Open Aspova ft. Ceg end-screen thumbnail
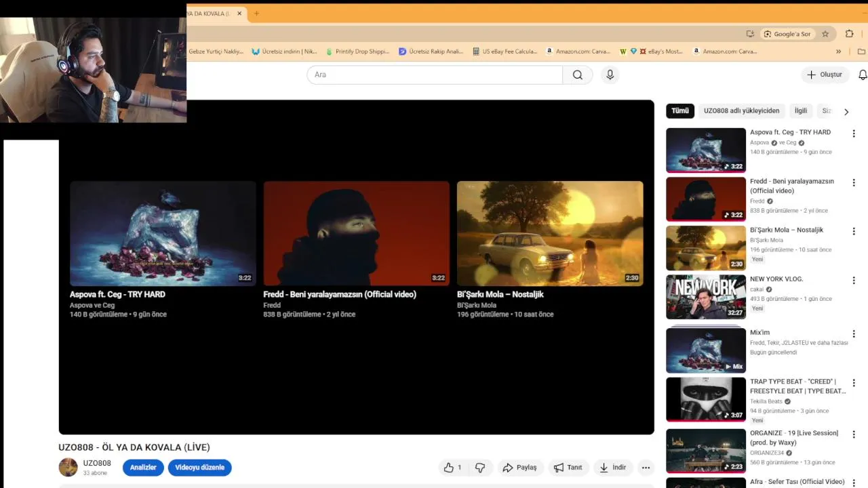868x488 pixels. (x=163, y=233)
